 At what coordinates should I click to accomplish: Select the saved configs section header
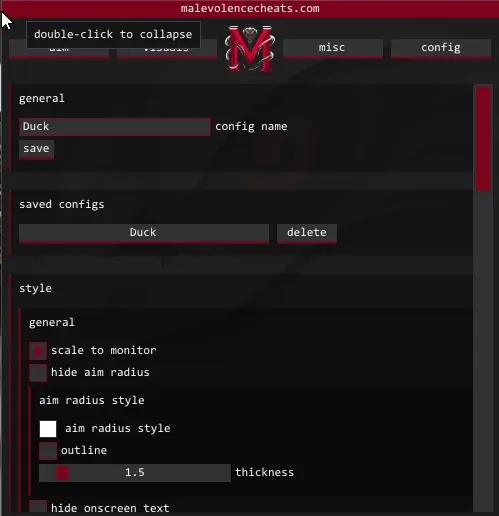pyautogui.click(x=62, y=205)
